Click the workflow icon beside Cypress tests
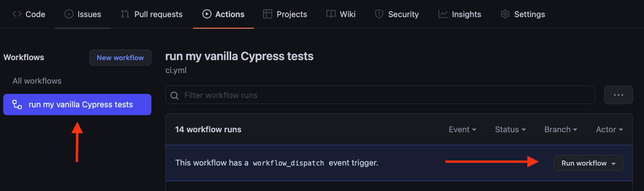Screen dimensions: 644x191 coord(17,105)
